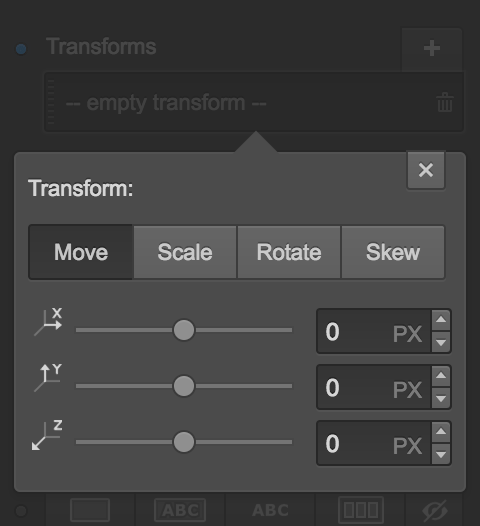Select the plain ABC text icon
The height and width of the screenshot is (526, 480).
[x=270, y=510]
